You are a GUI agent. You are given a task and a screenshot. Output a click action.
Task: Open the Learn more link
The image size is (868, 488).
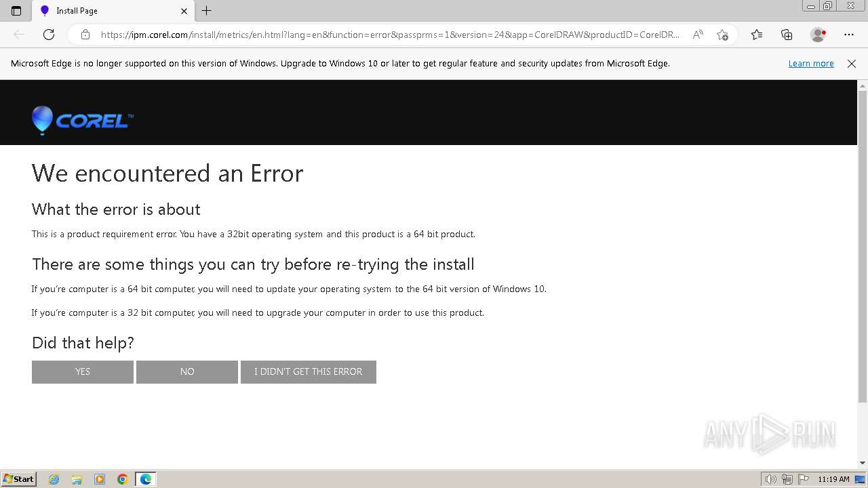pyautogui.click(x=811, y=64)
